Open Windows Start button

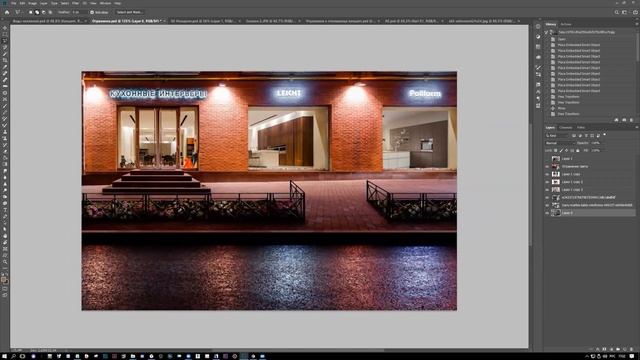click(x=4, y=356)
